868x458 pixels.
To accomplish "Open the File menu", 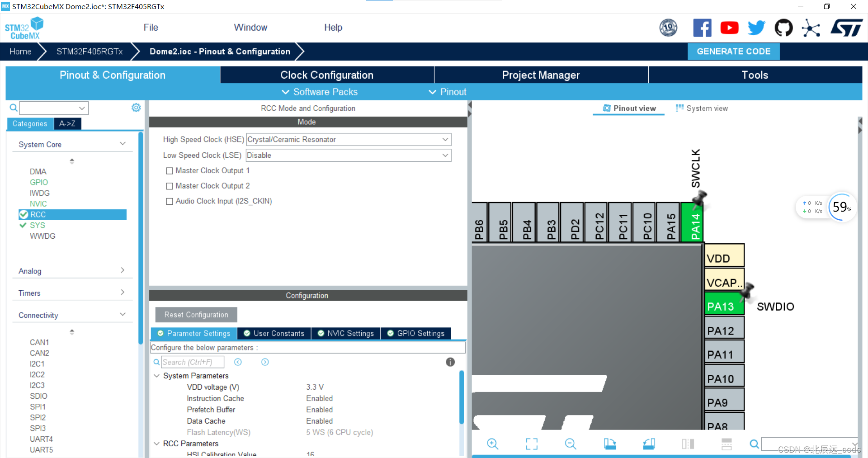I will (x=151, y=28).
